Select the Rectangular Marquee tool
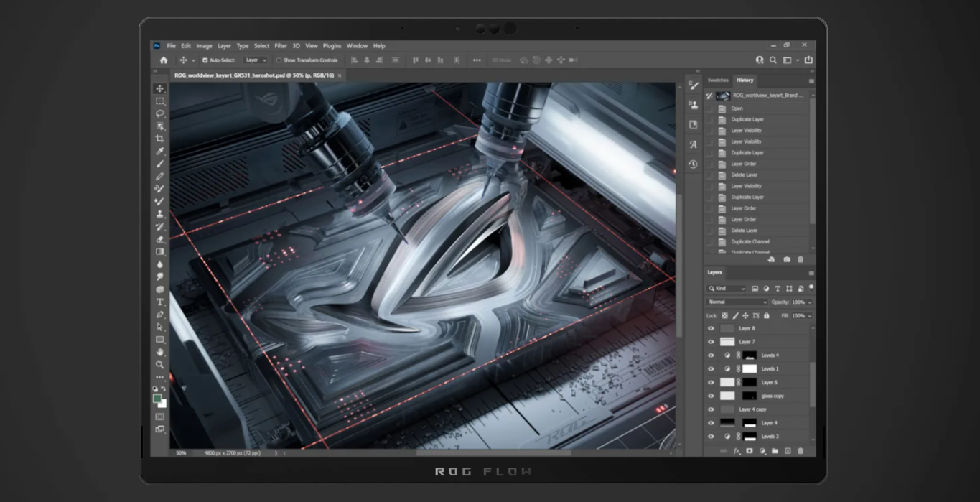The width and height of the screenshot is (980, 502). (159, 101)
